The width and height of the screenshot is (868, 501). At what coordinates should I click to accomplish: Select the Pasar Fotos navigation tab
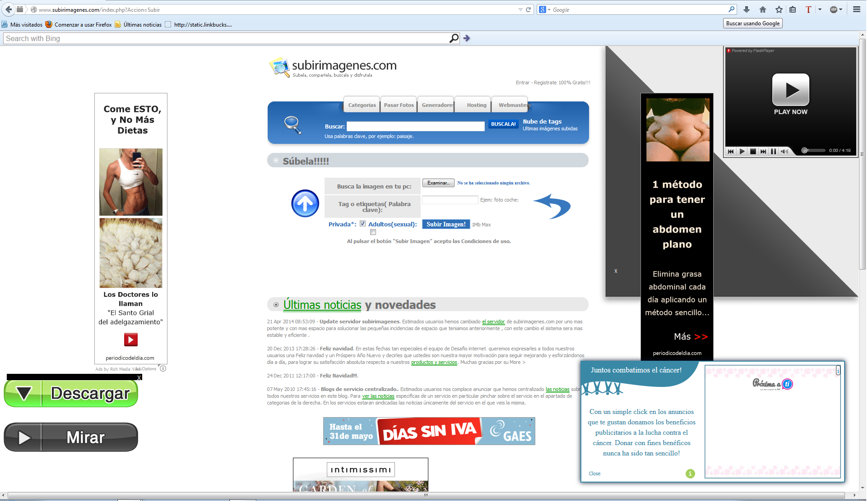click(x=398, y=105)
